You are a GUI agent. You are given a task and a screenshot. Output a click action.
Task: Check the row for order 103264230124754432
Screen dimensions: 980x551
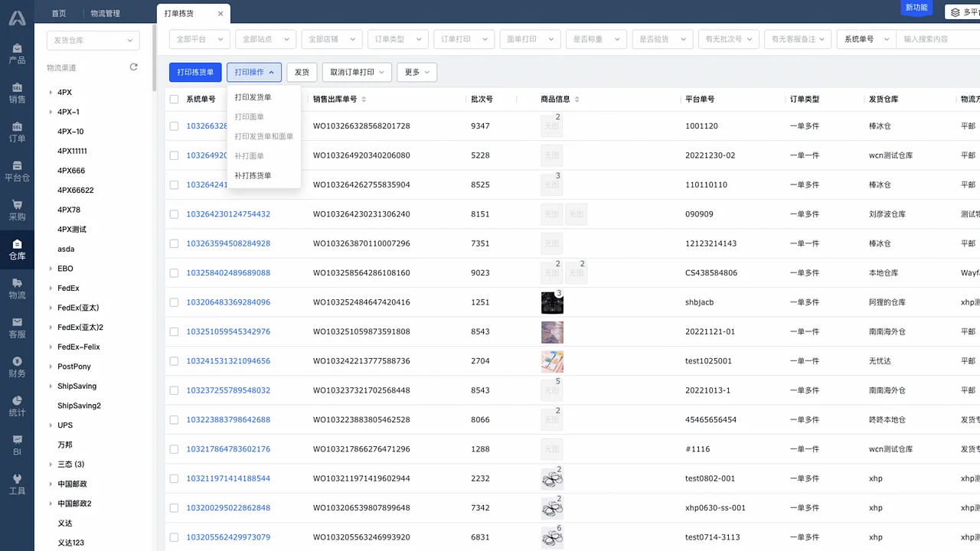coord(174,214)
